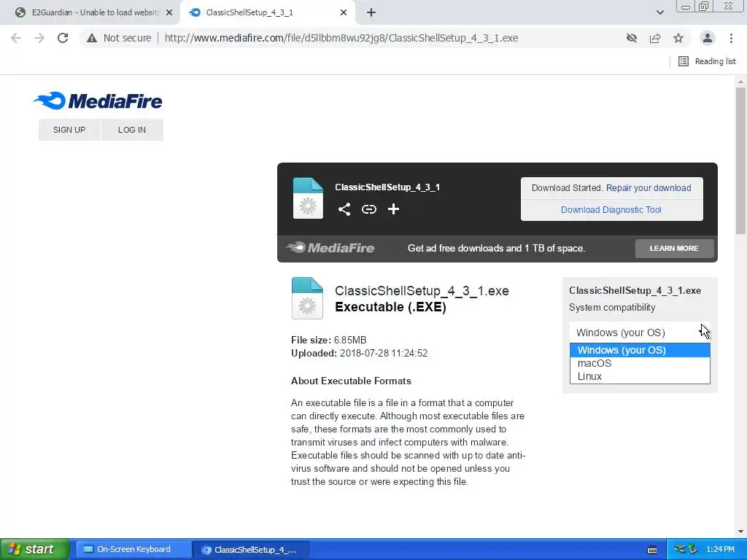Open the Windows start menu

click(34, 549)
